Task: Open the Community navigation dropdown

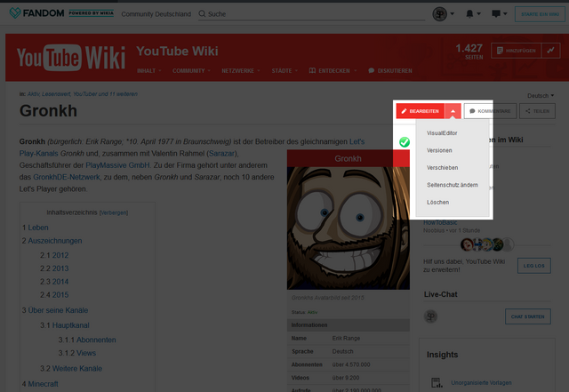Action: click(x=191, y=71)
